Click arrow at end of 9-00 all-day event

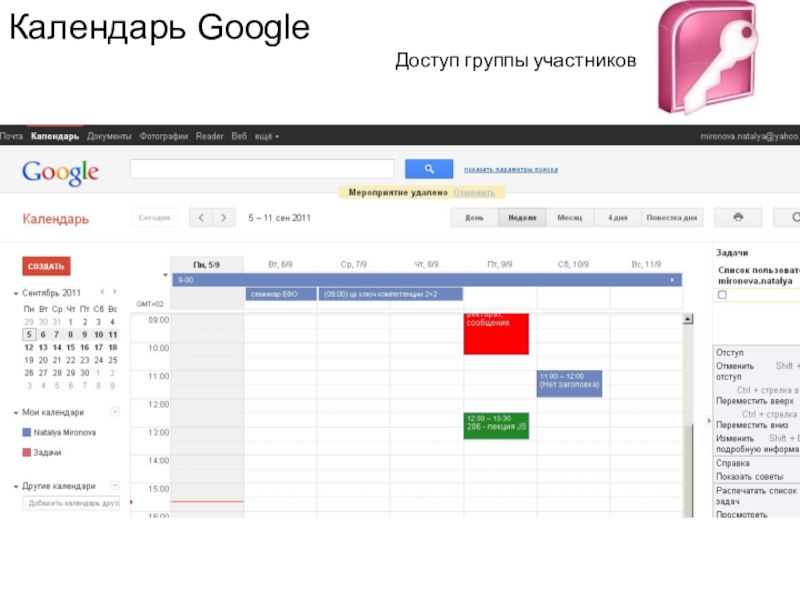pos(672,280)
